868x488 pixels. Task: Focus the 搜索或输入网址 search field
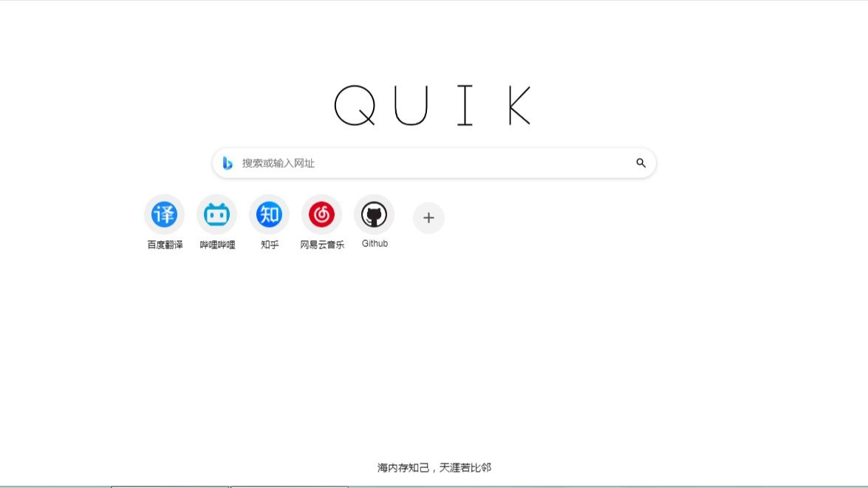click(x=434, y=163)
